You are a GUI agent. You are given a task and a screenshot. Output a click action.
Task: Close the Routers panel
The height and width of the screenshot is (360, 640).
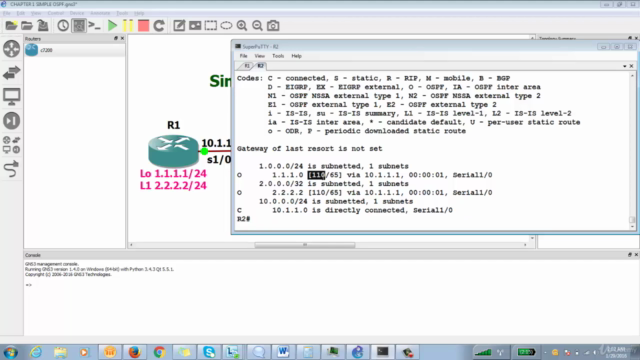pos(122,38)
